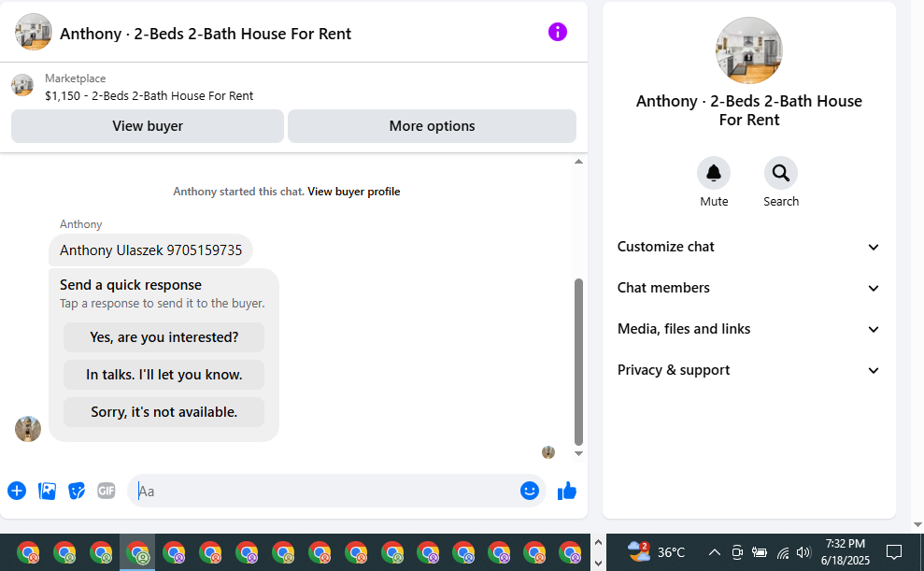Expand the Chat members section

(x=748, y=288)
